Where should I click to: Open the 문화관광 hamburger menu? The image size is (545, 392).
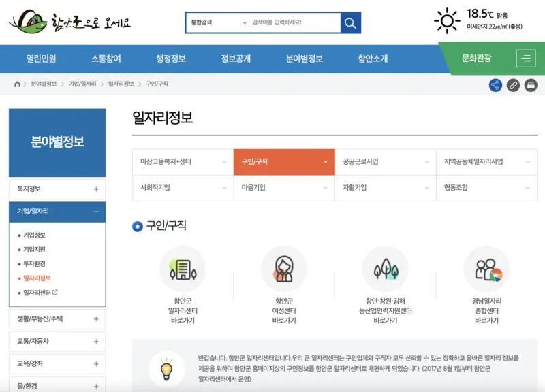coord(526,59)
